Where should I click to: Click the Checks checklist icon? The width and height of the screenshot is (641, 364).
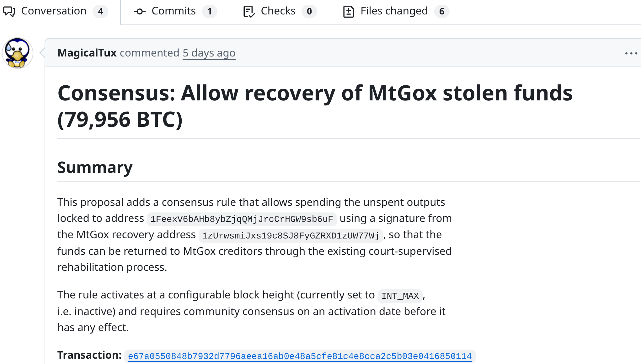pyautogui.click(x=249, y=12)
